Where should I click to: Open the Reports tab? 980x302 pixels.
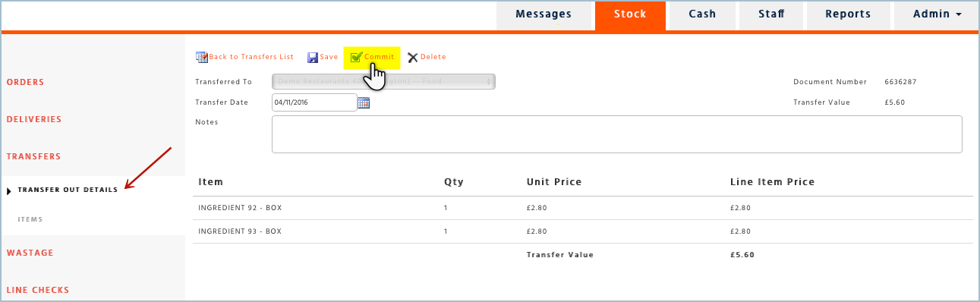click(x=848, y=15)
